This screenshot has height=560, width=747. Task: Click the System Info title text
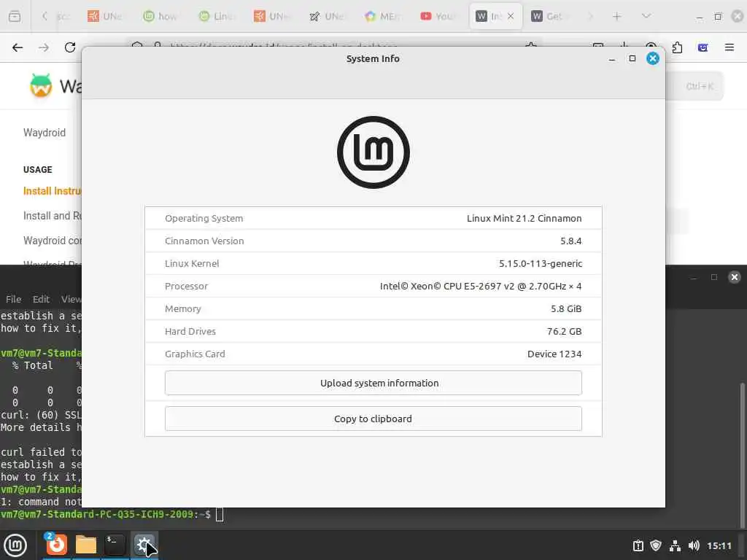click(x=373, y=58)
